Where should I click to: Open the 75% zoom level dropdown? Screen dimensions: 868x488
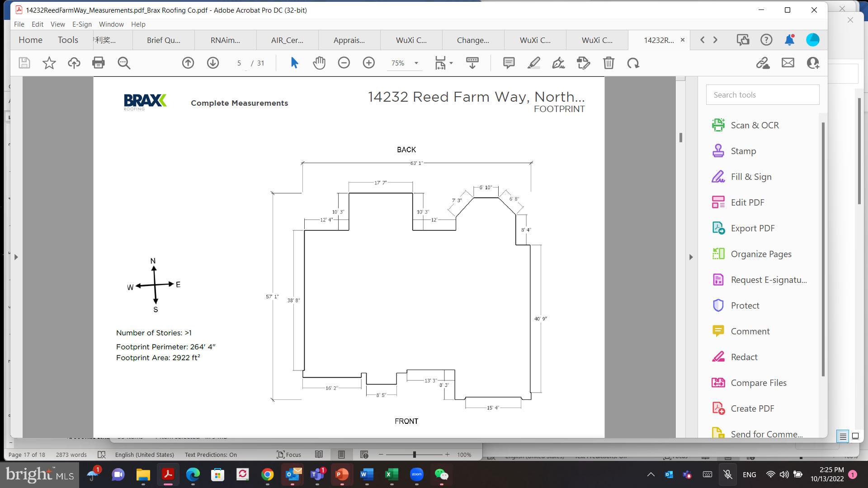[x=416, y=63]
